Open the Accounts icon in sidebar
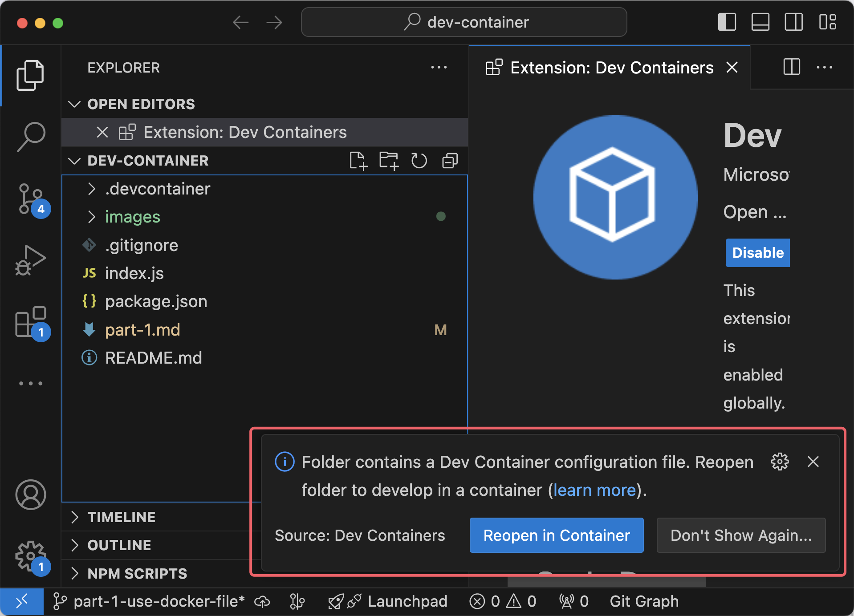The image size is (854, 616). click(30, 494)
